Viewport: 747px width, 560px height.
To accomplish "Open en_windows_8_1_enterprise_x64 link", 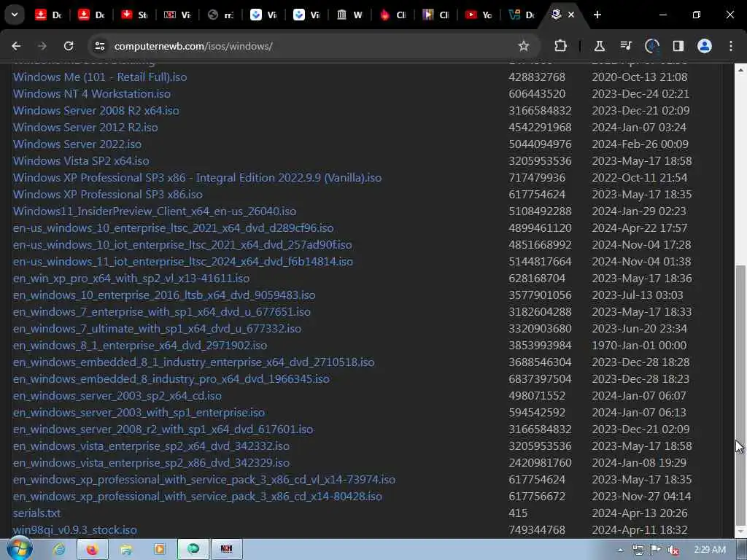I will click(x=140, y=345).
